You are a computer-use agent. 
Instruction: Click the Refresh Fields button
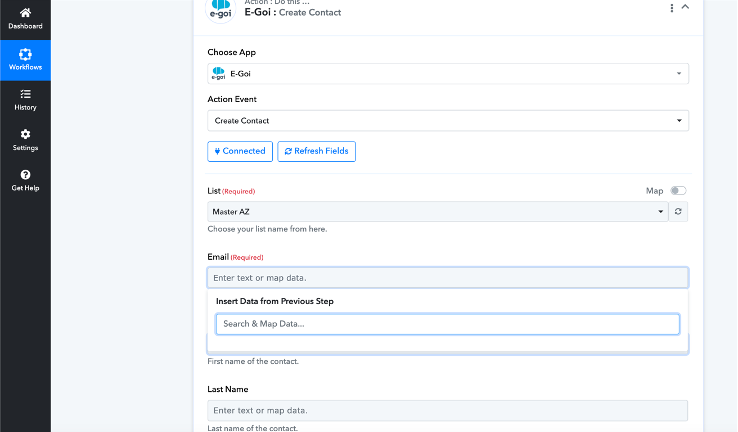316,151
